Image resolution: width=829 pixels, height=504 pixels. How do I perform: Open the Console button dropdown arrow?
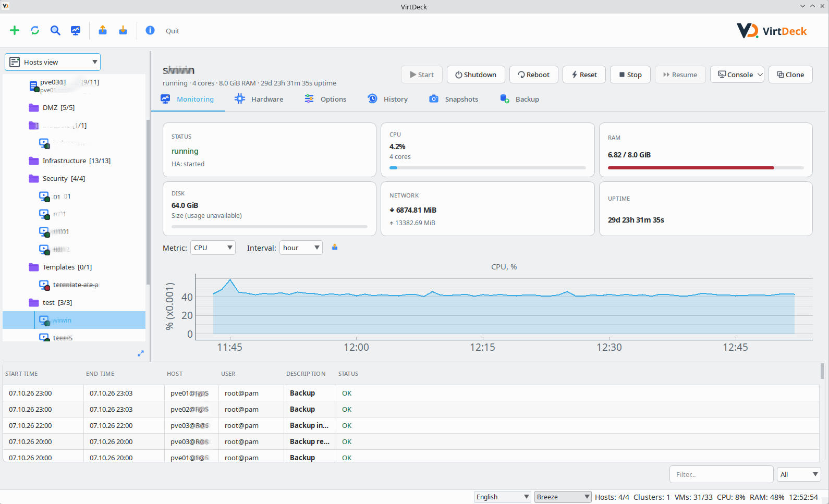[760, 75]
